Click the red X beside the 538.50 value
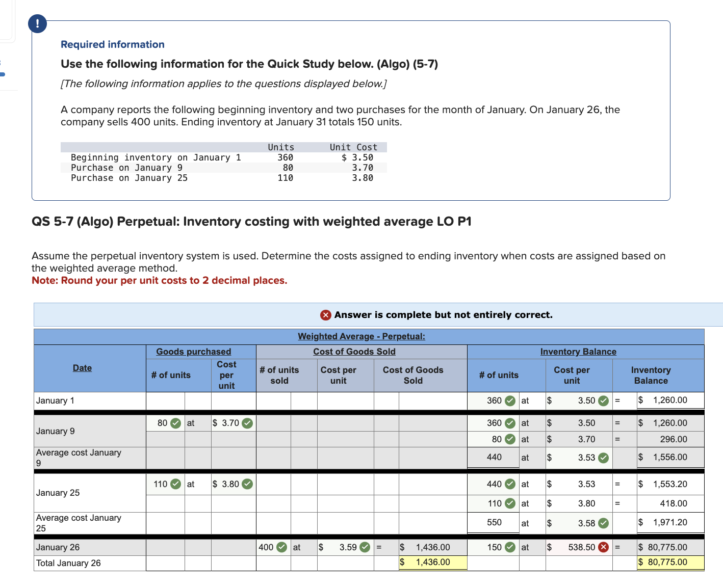The image size is (723, 588). [603, 547]
